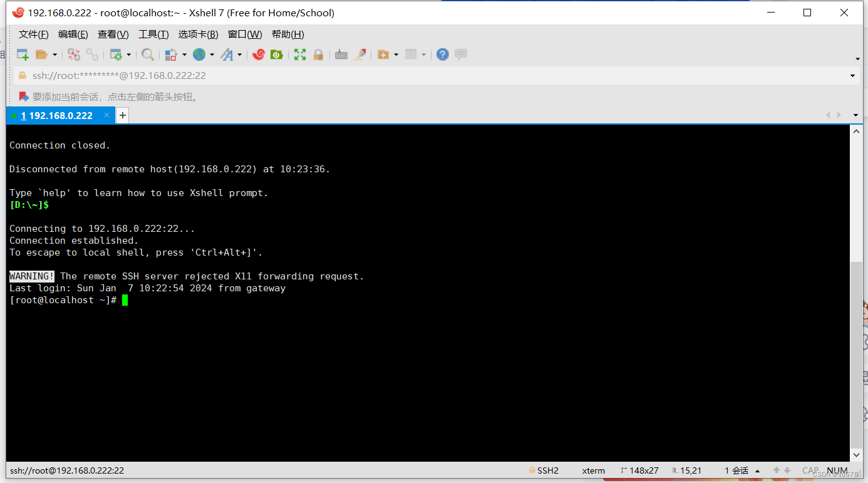
Task: Launch Xftp file transfer icon
Action: click(x=276, y=55)
